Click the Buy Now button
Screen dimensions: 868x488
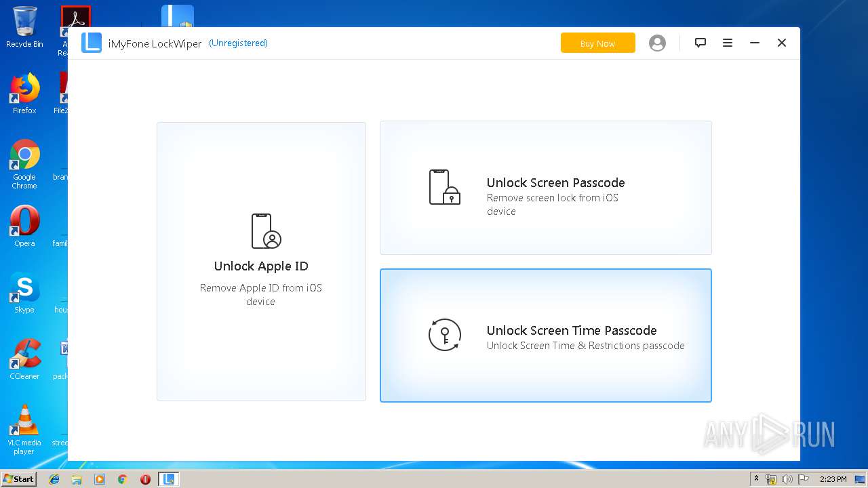(x=598, y=43)
